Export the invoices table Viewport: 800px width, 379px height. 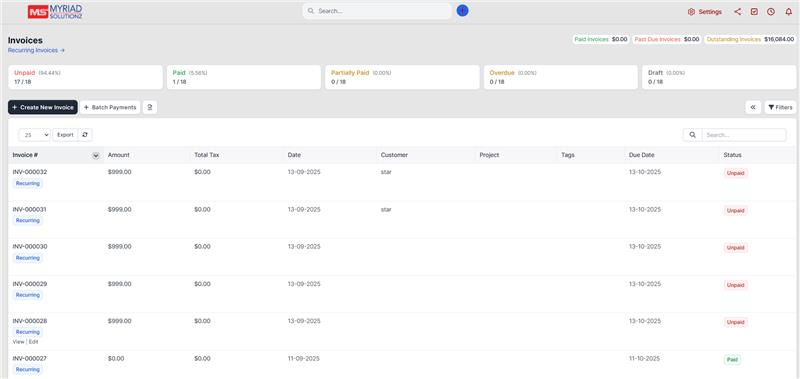tap(65, 135)
